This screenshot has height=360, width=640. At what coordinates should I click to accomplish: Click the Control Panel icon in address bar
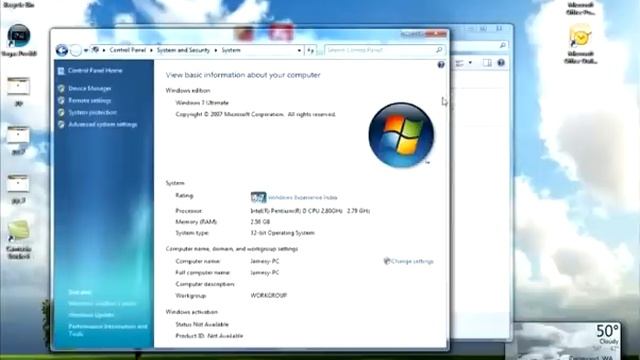(x=96, y=50)
